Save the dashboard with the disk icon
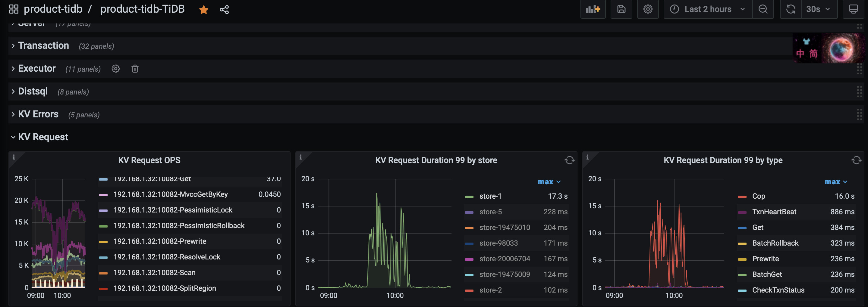868x307 pixels. [x=621, y=9]
